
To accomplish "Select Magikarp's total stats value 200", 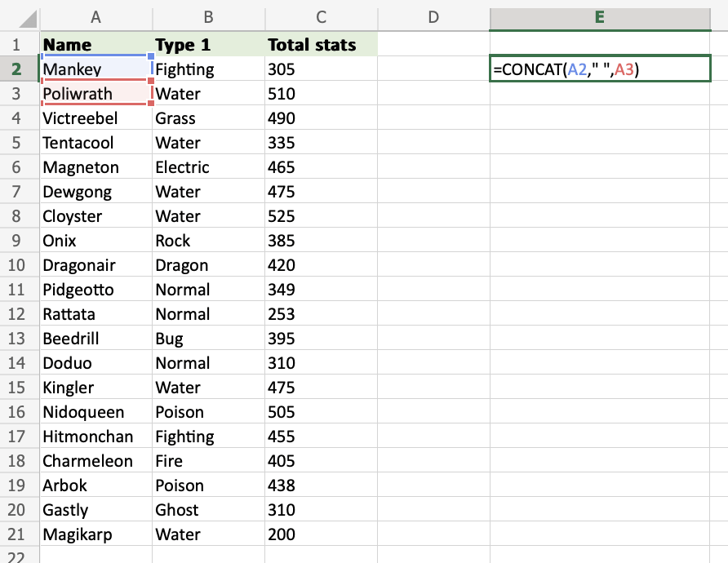I will (x=320, y=534).
